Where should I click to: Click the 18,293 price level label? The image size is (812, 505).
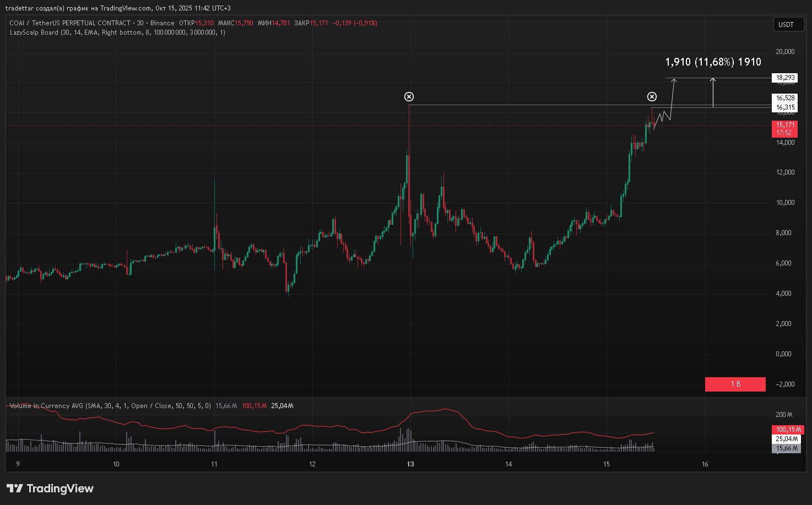point(785,78)
